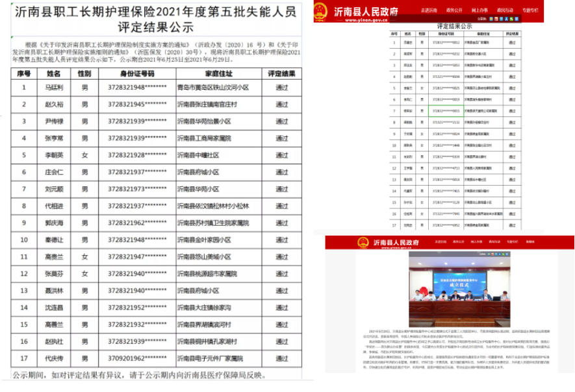The image size is (575, 392).
Task: Click the national emblem in the lower page header
Action: click(x=363, y=243)
